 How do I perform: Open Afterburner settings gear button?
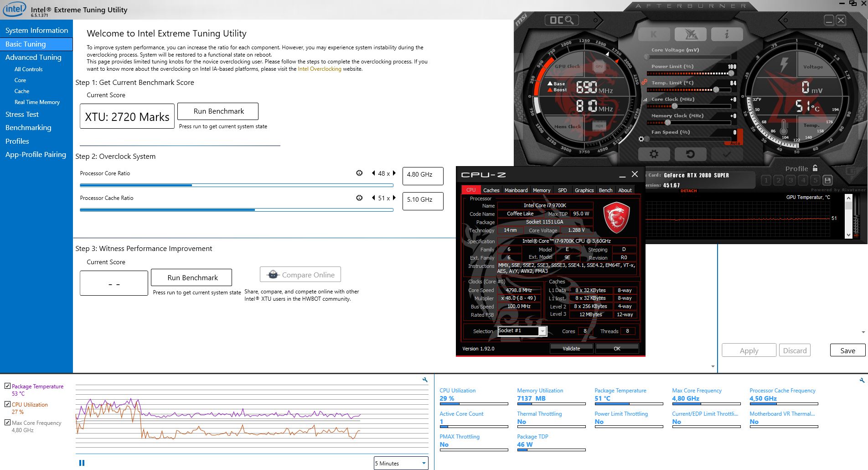coord(654,154)
